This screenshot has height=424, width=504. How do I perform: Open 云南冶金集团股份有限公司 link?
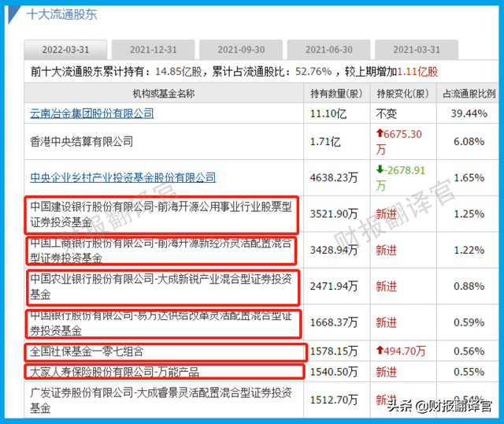tap(92, 113)
